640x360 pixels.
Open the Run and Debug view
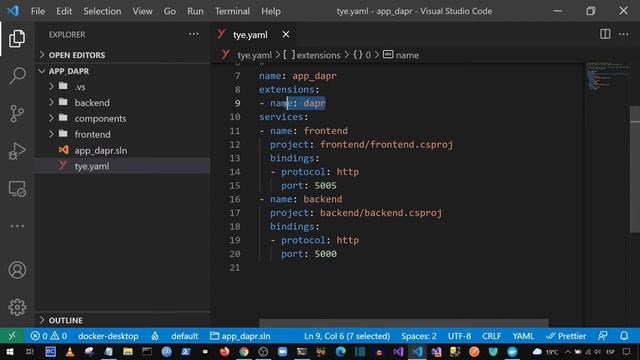coord(17,151)
